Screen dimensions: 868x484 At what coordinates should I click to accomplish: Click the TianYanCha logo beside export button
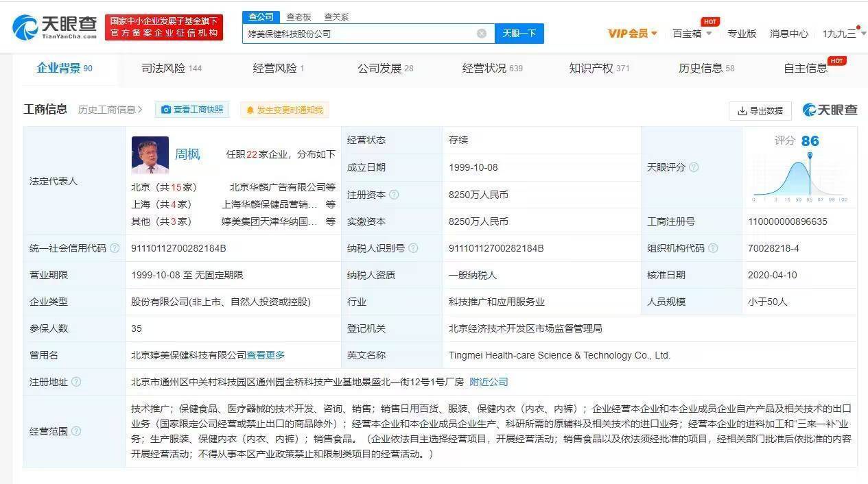[830, 110]
